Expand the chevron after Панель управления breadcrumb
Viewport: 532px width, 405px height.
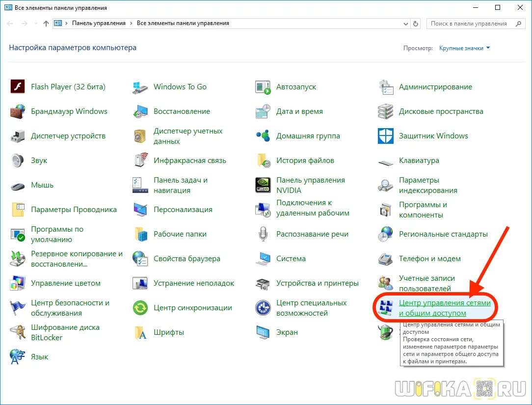point(131,23)
